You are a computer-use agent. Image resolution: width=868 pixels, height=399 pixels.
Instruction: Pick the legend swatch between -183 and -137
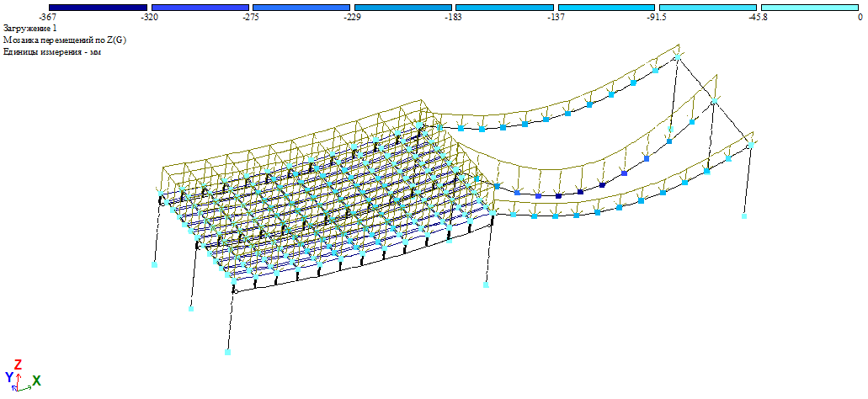point(504,8)
